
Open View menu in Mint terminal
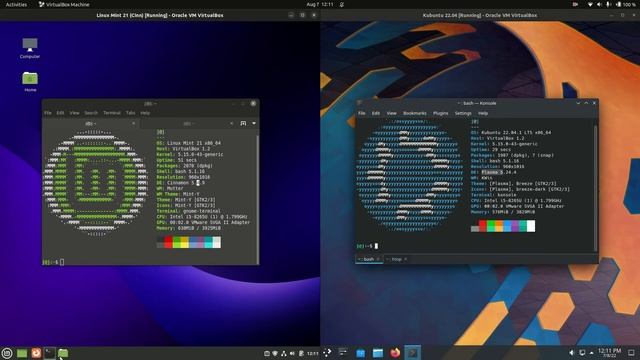pyautogui.click(x=74, y=113)
